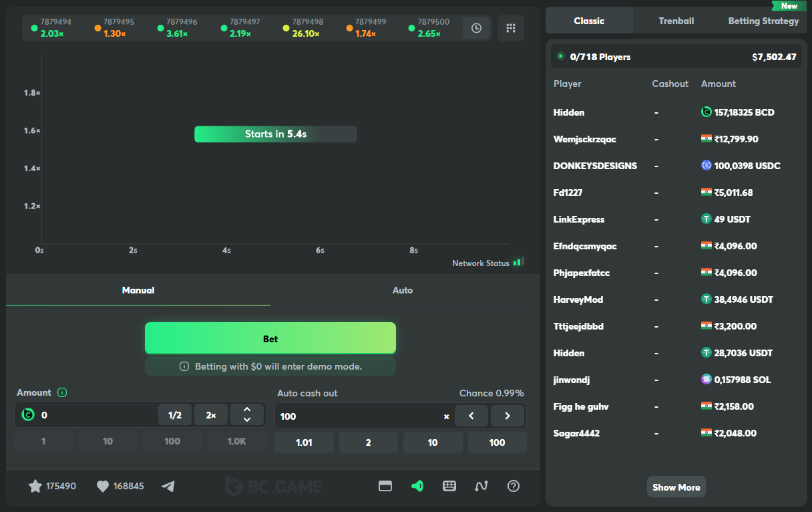The width and height of the screenshot is (812, 512).
Task: Click the paper plane share icon
Action: pos(168,486)
